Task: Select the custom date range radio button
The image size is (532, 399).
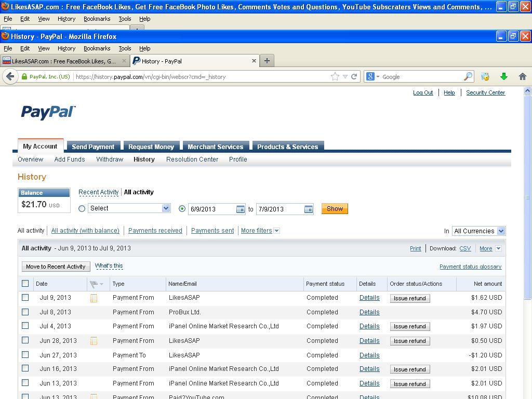Action: click(x=182, y=209)
